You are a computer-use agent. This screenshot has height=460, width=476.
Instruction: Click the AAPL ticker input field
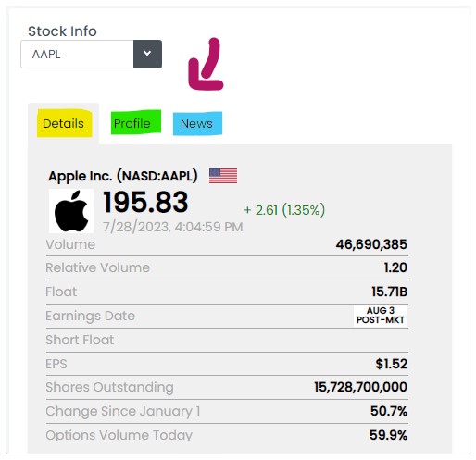(77, 54)
